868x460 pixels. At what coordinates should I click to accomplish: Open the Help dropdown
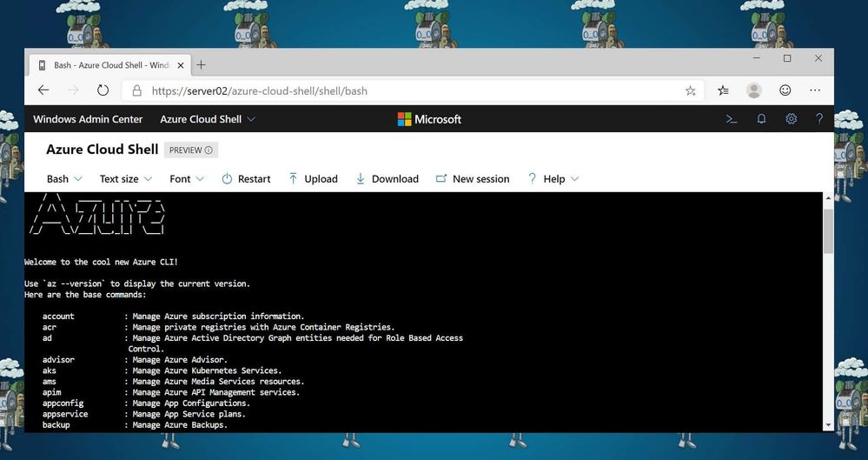pos(553,179)
